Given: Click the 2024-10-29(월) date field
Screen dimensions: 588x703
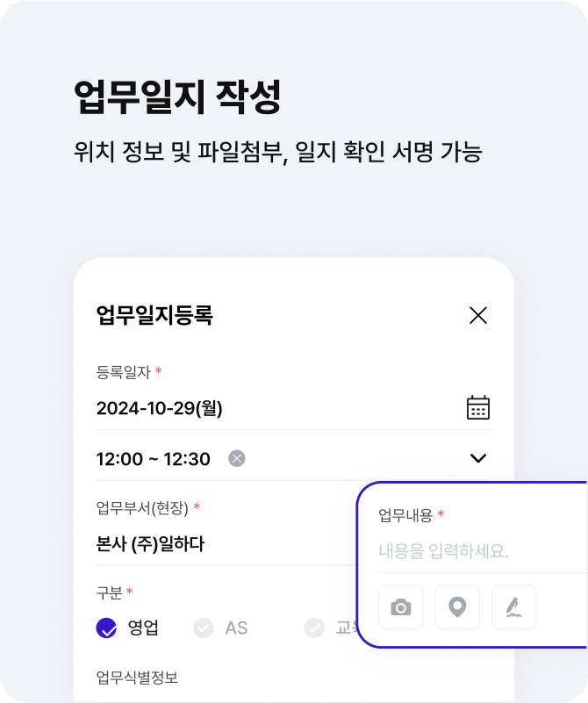Looking at the screenshot, I should pyautogui.click(x=293, y=408).
